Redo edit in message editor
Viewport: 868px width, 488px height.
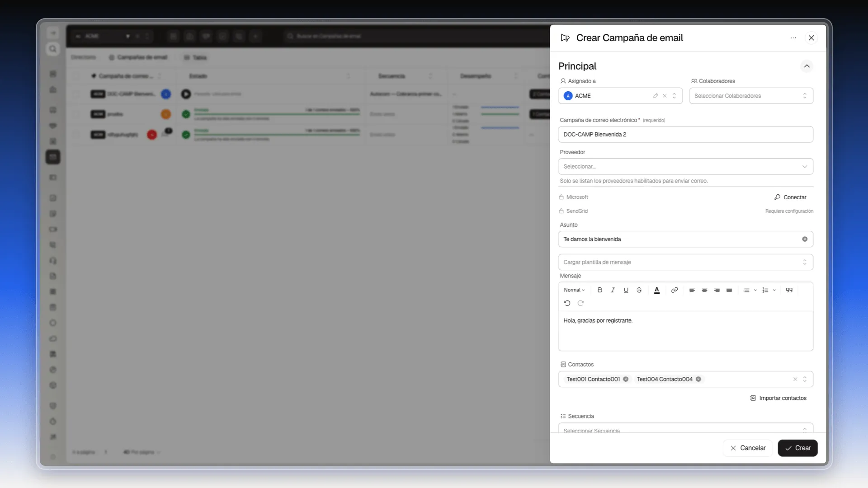[581, 303]
